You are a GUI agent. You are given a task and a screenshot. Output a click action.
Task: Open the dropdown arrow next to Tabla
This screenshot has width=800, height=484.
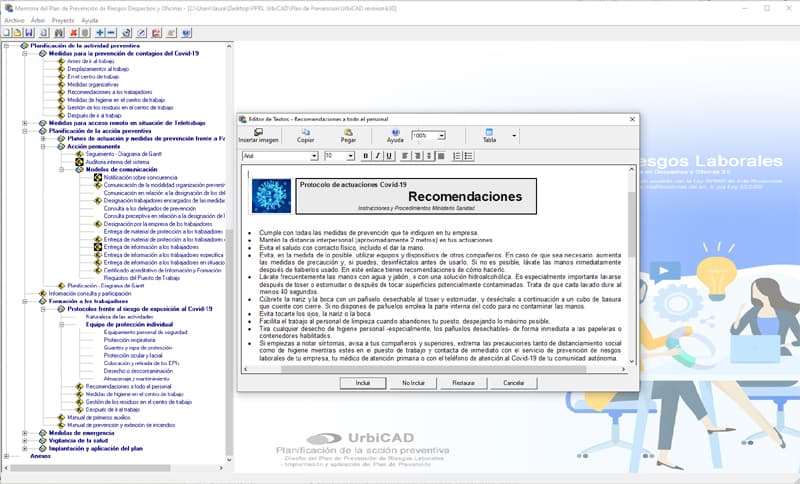coord(514,136)
